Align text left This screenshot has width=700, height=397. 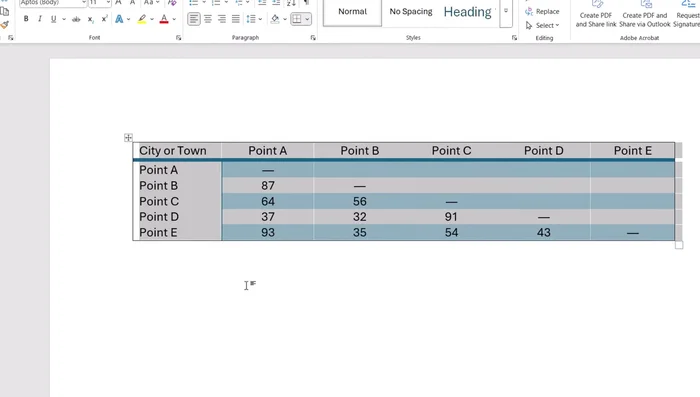[194, 19]
